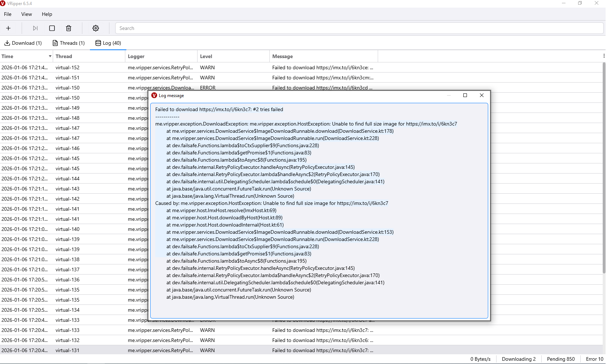The width and height of the screenshot is (611, 364).
Task: Click the Message column header
Action: click(324, 56)
